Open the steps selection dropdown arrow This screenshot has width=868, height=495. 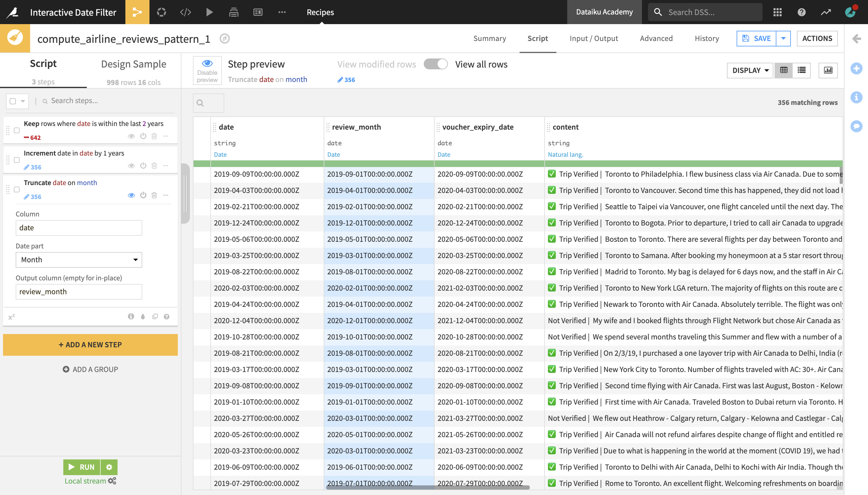coord(23,101)
